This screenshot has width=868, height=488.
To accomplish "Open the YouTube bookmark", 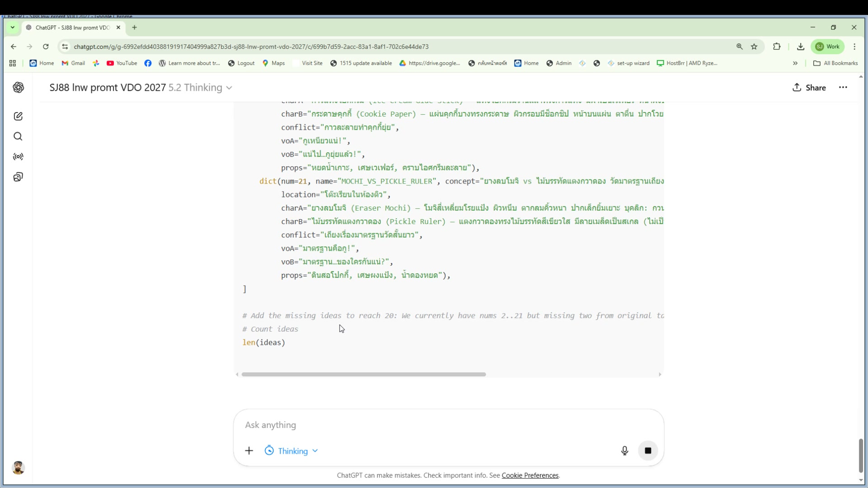I will pos(122,63).
